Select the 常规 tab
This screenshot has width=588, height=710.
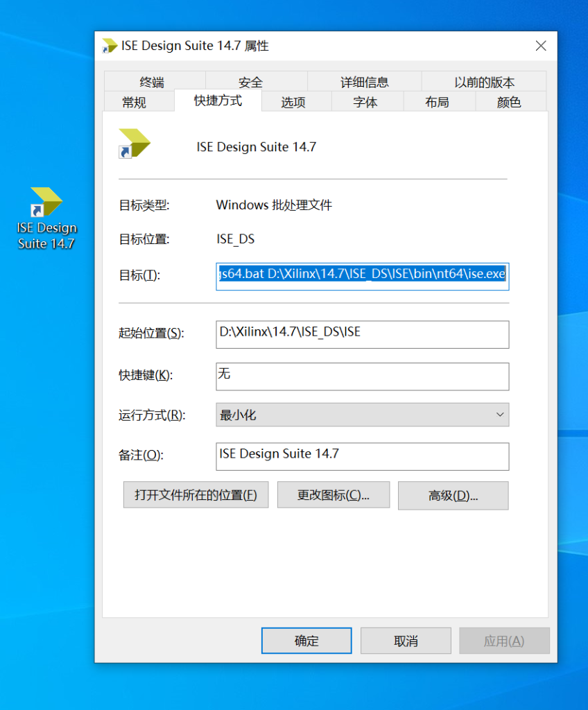tap(135, 102)
